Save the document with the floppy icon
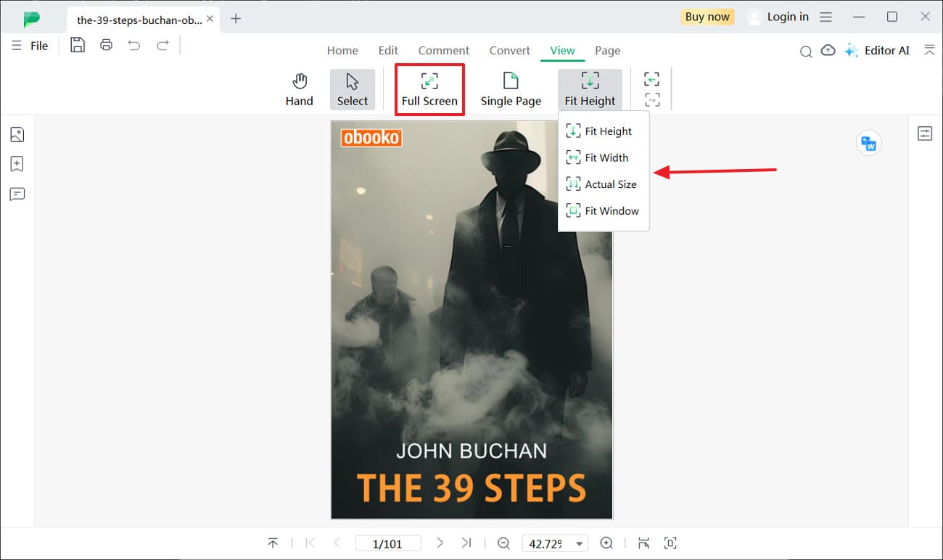The width and height of the screenshot is (943, 560). pyautogui.click(x=78, y=45)
